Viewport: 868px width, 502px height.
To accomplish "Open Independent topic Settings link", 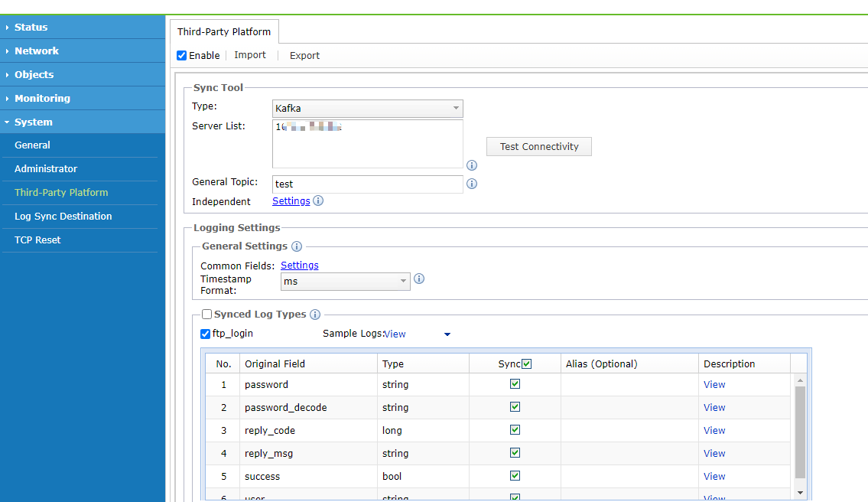I will point(291,201).
